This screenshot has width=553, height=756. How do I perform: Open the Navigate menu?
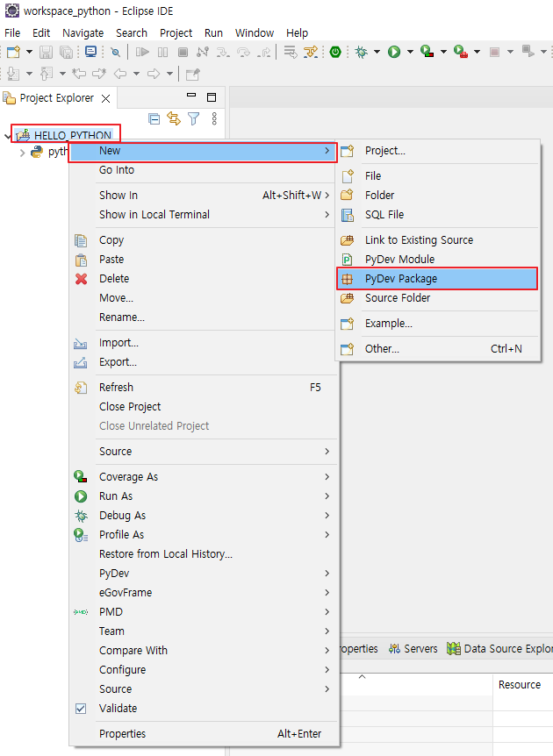83,32
